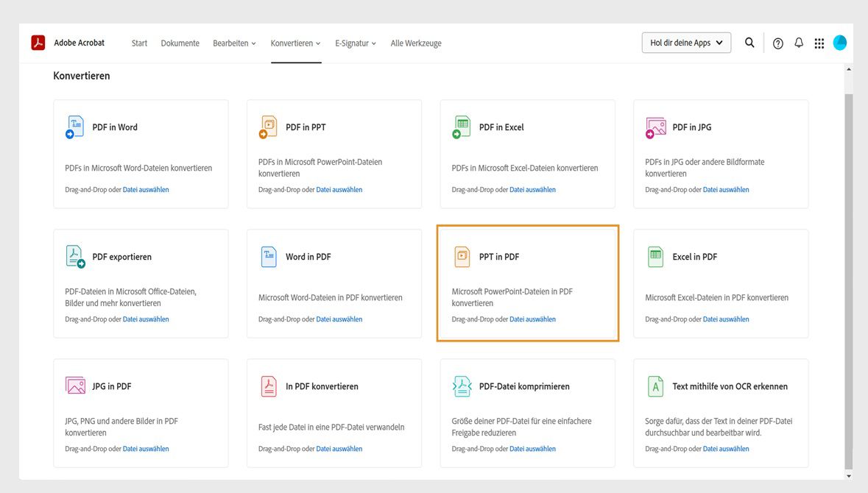
Task: Click the PDF exportieren icon
Action: tap(75, 257)
